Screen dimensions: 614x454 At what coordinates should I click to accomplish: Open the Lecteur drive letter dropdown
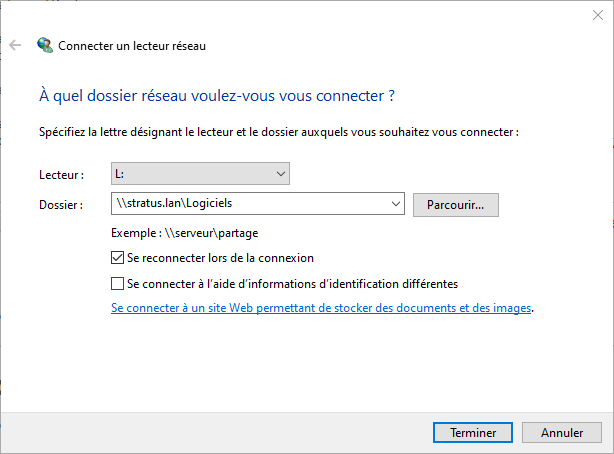[x=280, y=174]
